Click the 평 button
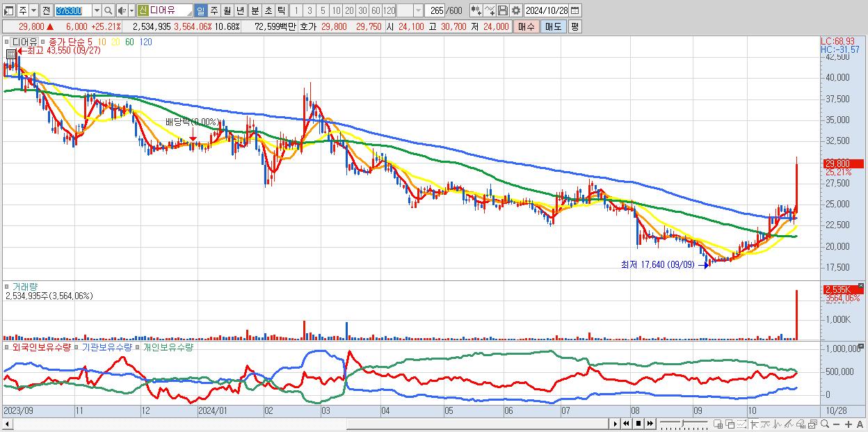The height and width of the screenshot is (432, 868). point(574,26)
